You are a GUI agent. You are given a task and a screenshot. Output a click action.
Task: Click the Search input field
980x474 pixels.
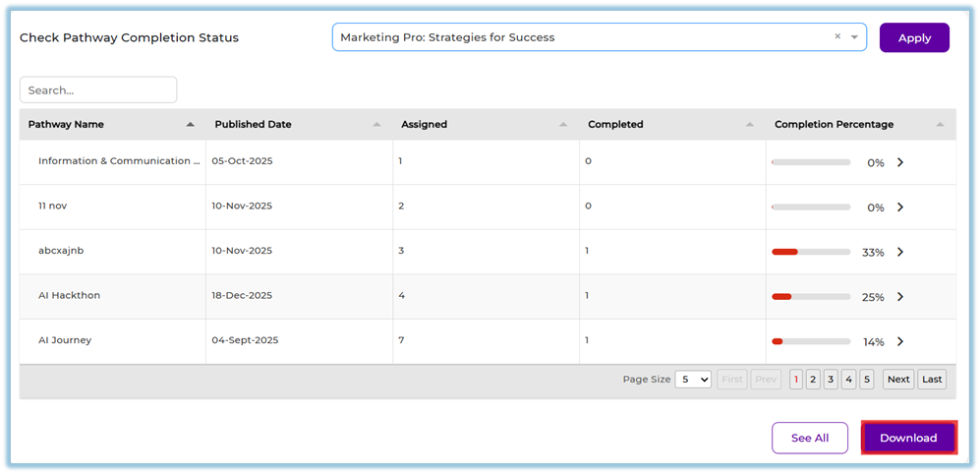98,89
